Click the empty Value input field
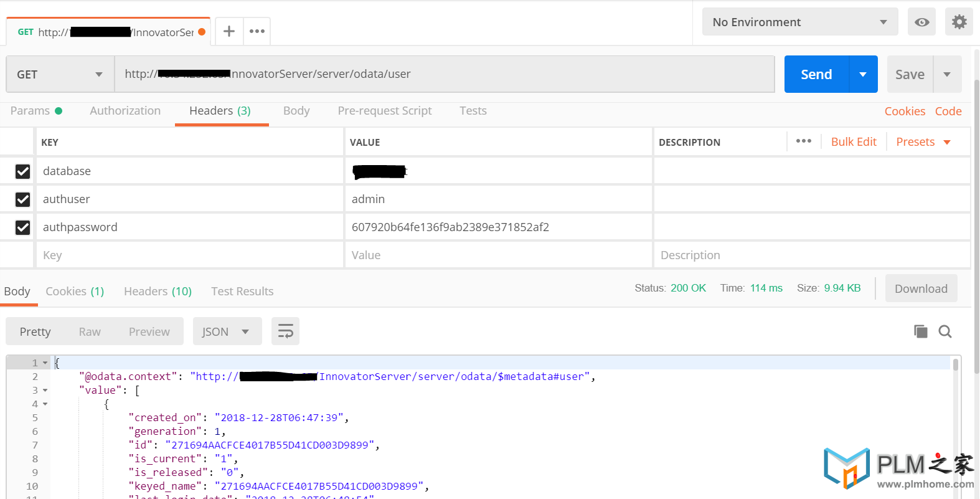980x499 pixels. 498,255
